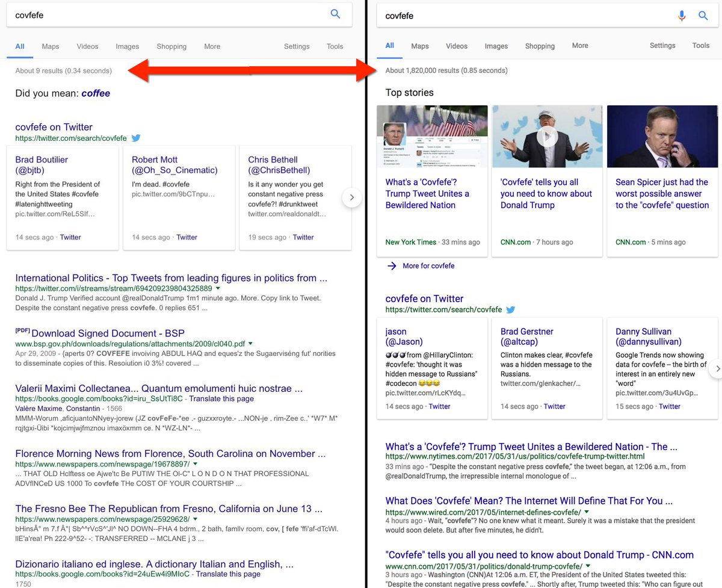Select Images tab in right search panel
Image resolution: width=722 pixels, height=588 pixels.
click(496, 46)
